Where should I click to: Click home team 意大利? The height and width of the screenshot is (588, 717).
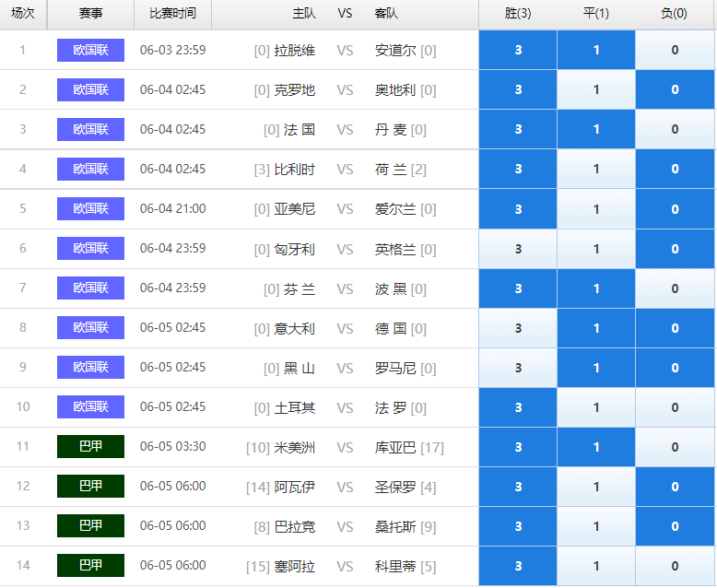point(295,328)
